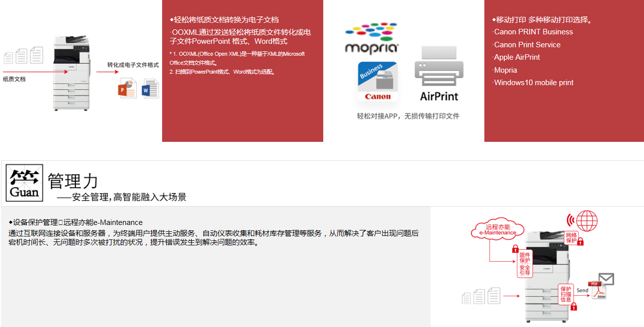Click the Mopria list item text

(x=505, y=70)
